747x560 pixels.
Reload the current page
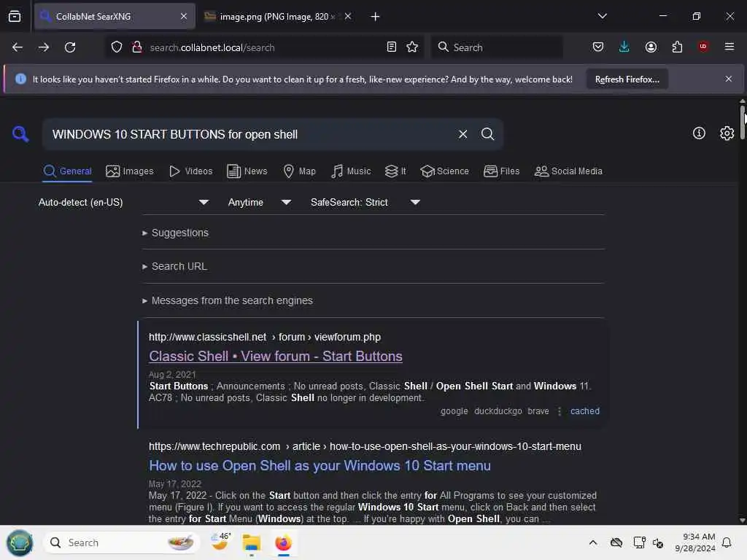[x=70, y=47]
